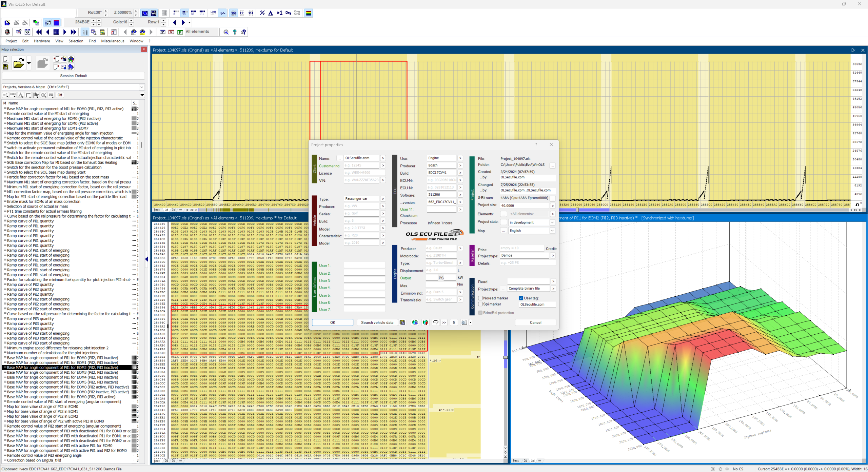Open project using yellow folder icon
Viewport: 868px width, 472px height.
point(19,63)
